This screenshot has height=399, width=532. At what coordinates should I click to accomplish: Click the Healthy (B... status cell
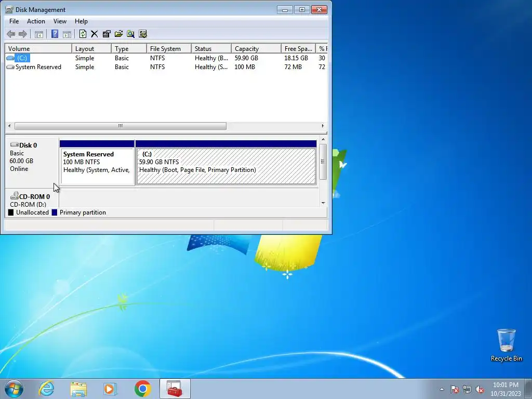click(x=211, y=58)
